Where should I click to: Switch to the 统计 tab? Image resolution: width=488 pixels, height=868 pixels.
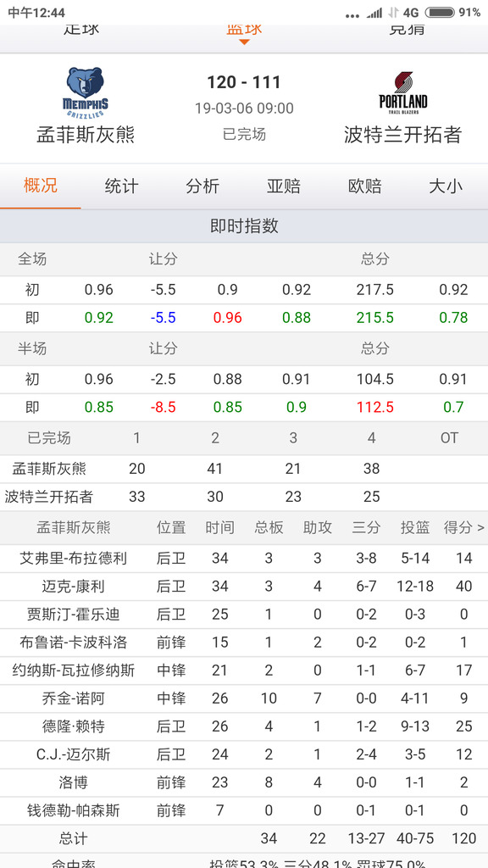(x=121, y=186)
